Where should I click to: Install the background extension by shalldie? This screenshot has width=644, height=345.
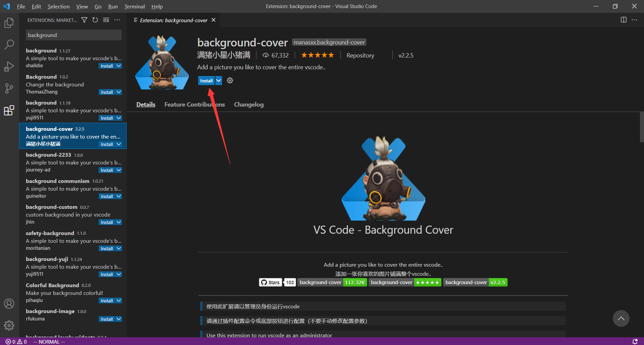(107, 66)
